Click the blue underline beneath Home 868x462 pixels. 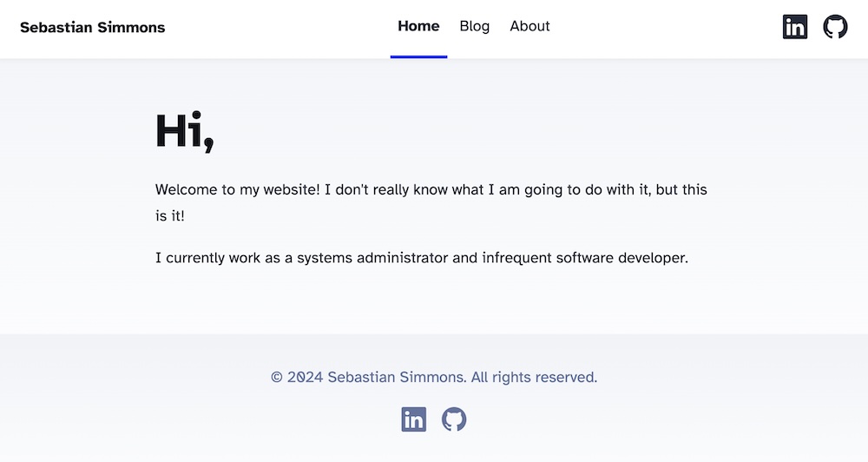tap(418, 56)
